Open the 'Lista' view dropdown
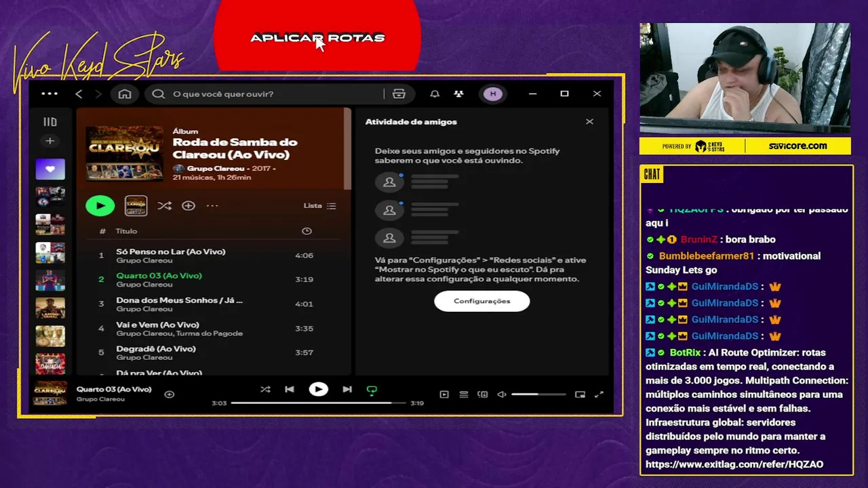Screen dimensions: 868x488 319,205
